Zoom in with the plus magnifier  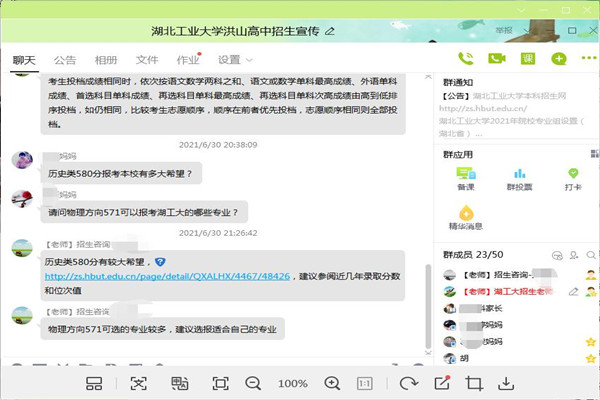coord(332,384)
